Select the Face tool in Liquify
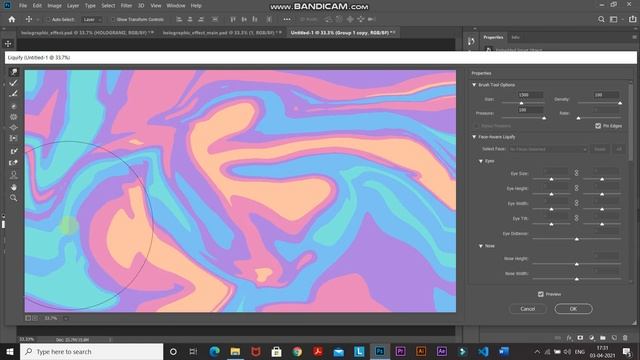This screenshot has width=640, height=360. 13,175
